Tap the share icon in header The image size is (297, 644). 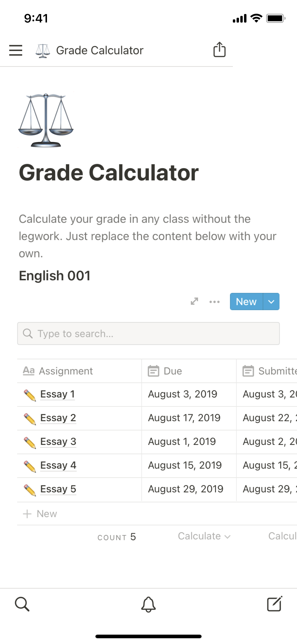click(219, 50)
